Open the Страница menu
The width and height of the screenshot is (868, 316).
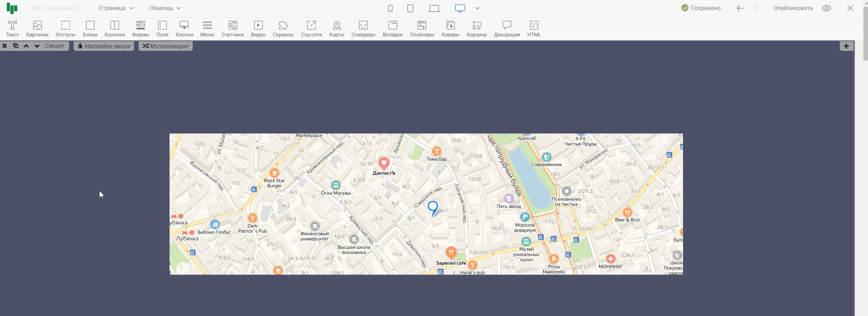pyautogui.click(x=116, y=8)
